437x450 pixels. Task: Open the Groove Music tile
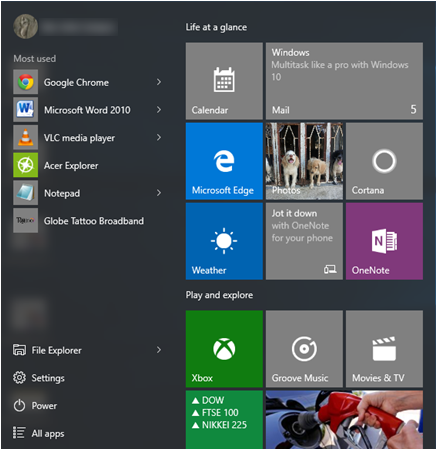pyautogui.click(x=304, y=349)
